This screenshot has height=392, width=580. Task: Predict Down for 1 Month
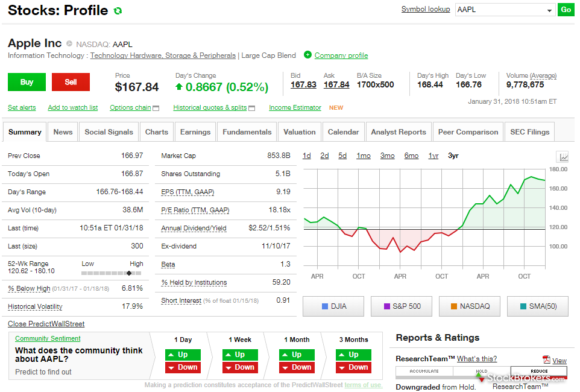click(x=297, y=367)
